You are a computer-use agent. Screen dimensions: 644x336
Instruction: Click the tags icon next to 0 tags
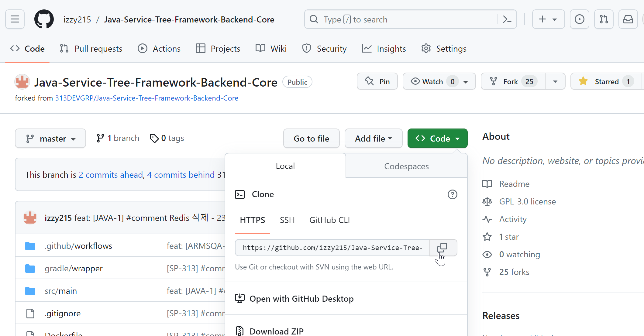coord(154,138)
